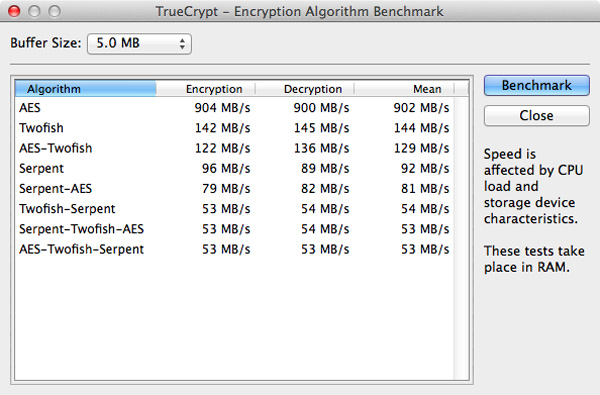Click the 902 MB/s AES mean value

[x=421, y=108]
